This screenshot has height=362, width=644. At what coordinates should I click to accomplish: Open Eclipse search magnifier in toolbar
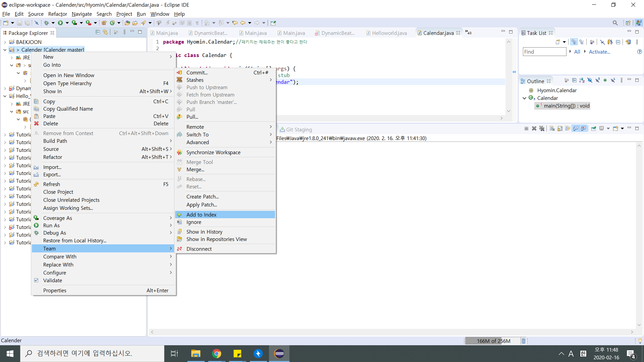point(615,23)
